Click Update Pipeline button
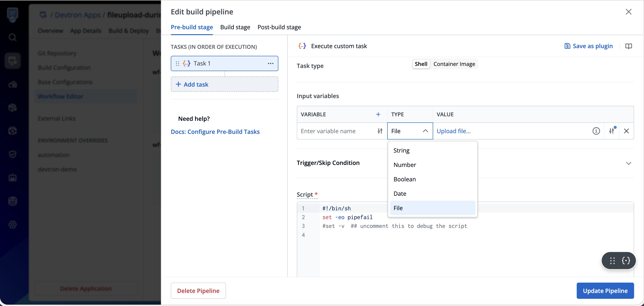Viewport: 644px width, 306px height. tap(605, 291)
